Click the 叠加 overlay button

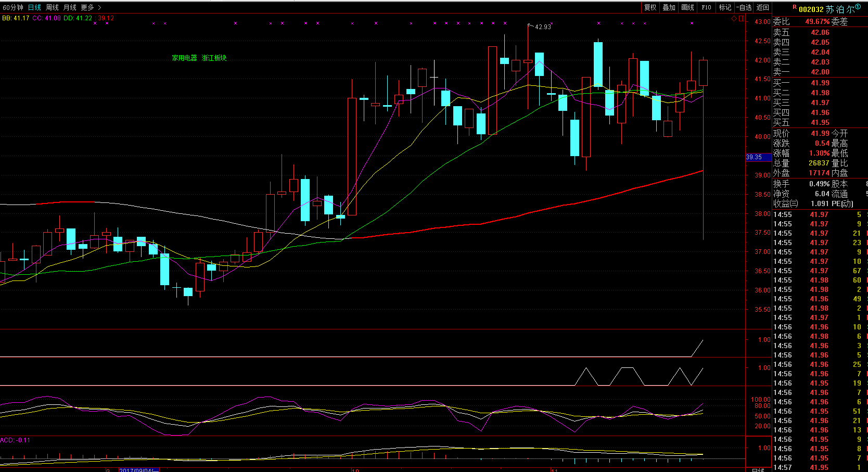click(669, 7)
